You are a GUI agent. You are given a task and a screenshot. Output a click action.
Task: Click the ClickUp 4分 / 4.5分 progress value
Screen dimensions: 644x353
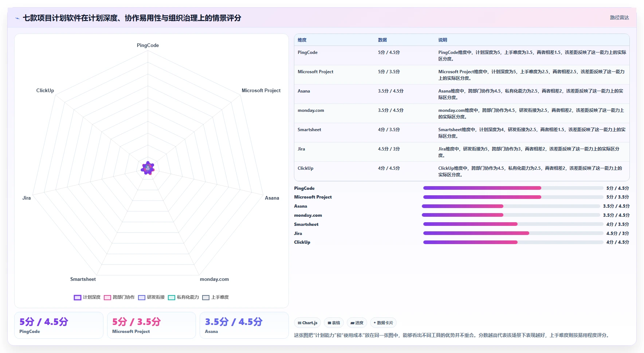(x=618, y=242)
